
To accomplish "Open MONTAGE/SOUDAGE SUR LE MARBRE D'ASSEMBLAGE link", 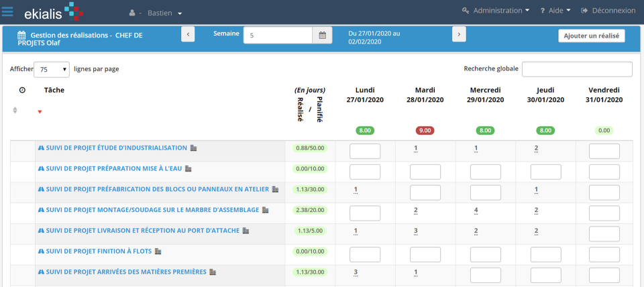I will click(152, 210).
